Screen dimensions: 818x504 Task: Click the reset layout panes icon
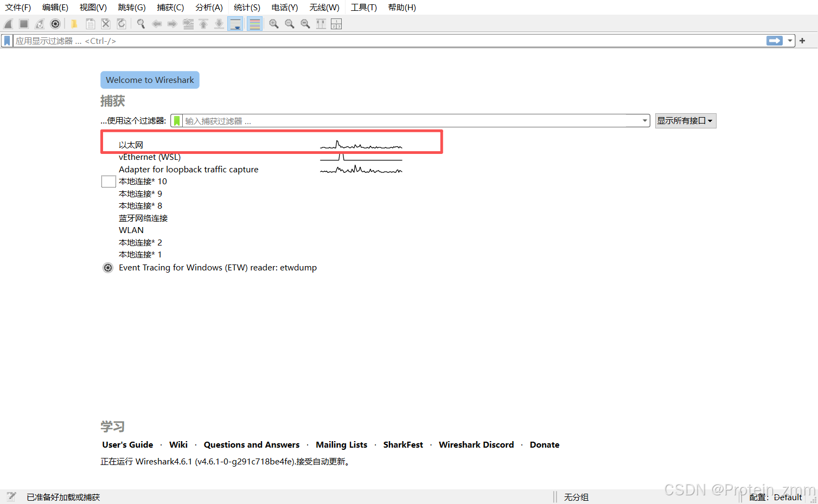[x=336, y=24]
